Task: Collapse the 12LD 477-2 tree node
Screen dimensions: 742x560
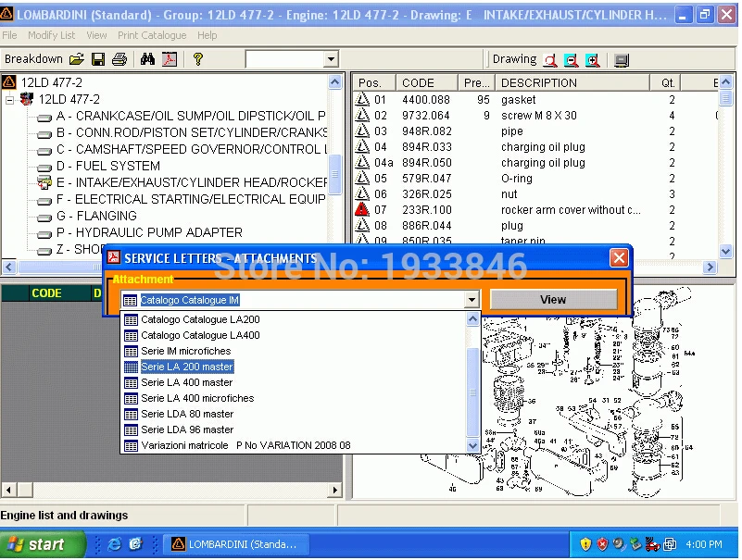Action: pyautogui.click(x=9, y=100)
